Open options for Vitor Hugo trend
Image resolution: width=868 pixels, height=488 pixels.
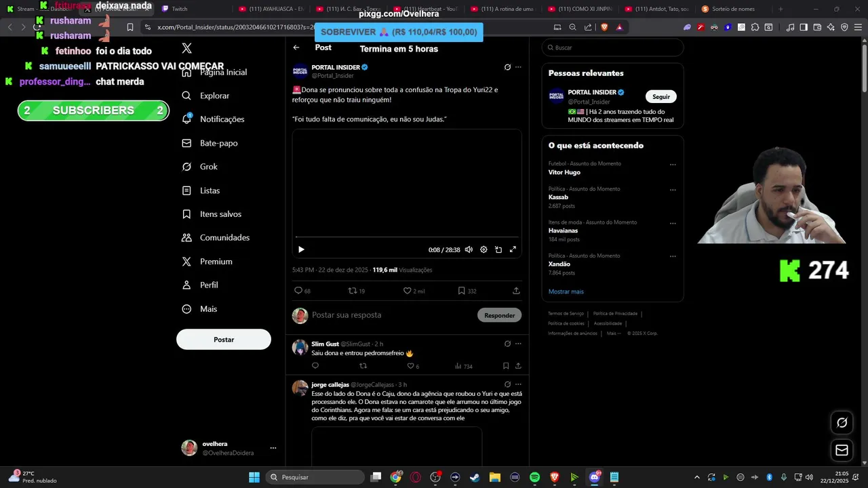tap(673, 164)
